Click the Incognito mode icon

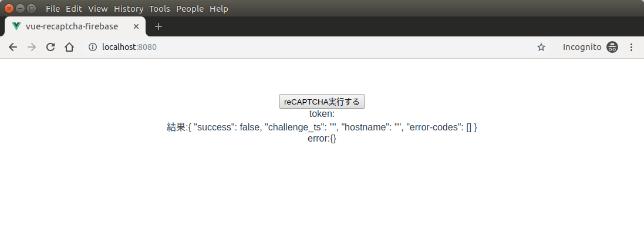point(612,47)
